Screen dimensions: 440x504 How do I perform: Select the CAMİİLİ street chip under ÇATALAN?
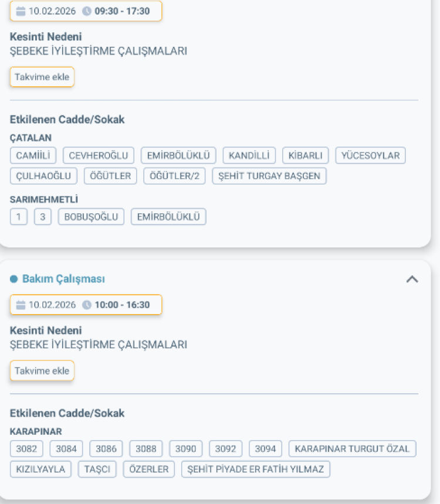33,155
